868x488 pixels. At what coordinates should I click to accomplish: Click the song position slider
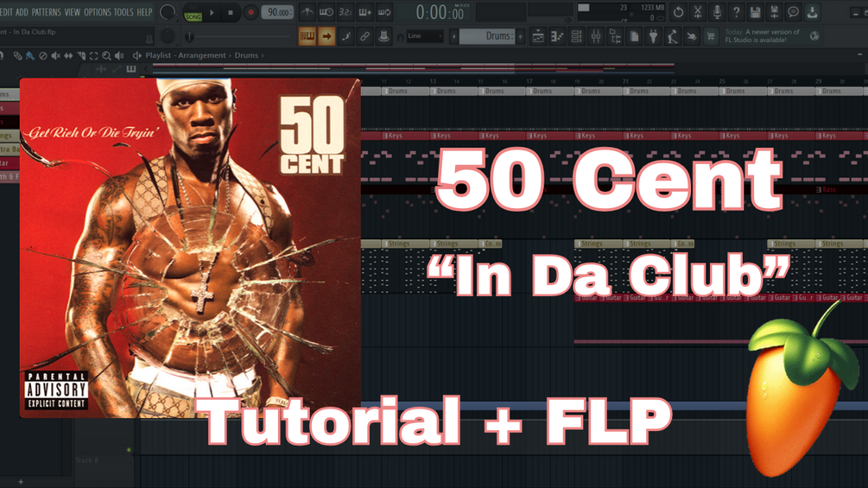pos(238,36)
